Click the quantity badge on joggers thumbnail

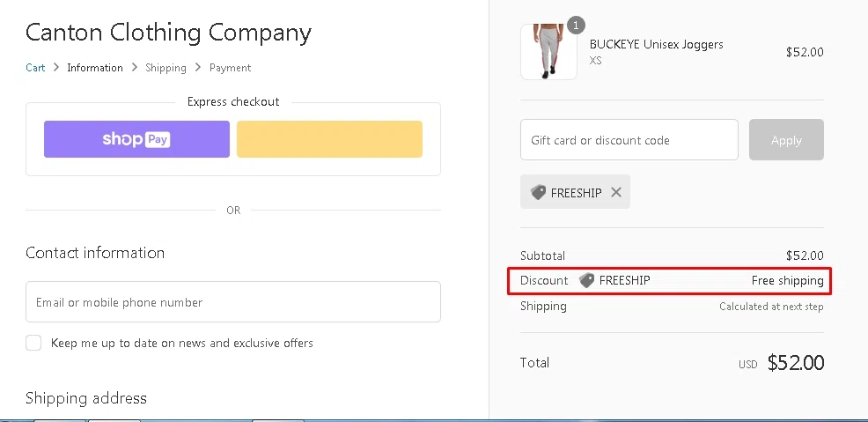tap(576, 25)
